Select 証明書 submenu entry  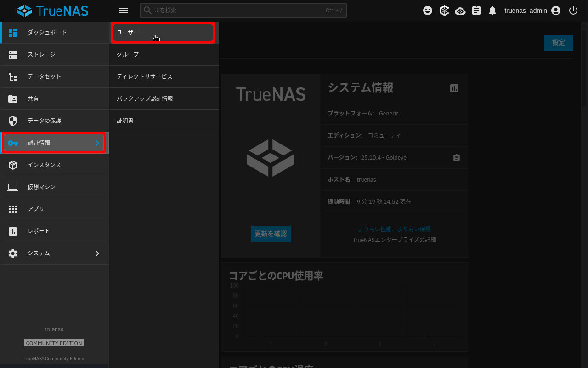pyautogui.click(x=164, y=121)
